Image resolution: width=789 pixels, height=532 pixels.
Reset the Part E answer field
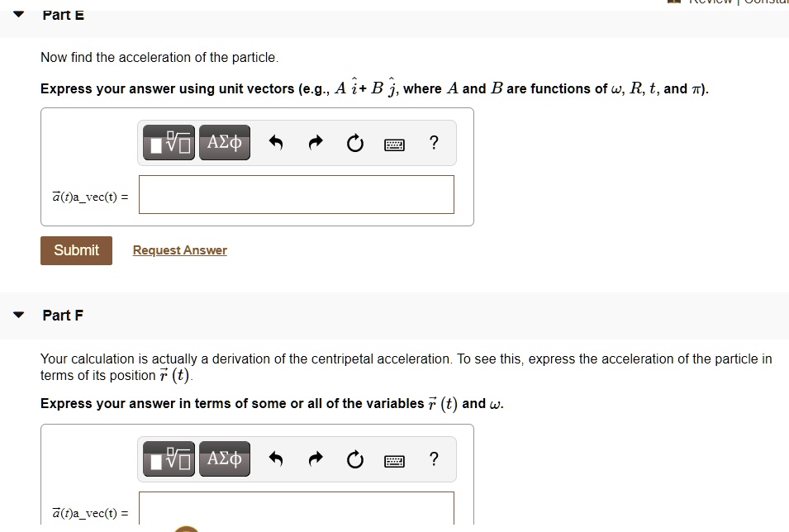(x=354, y=142)
